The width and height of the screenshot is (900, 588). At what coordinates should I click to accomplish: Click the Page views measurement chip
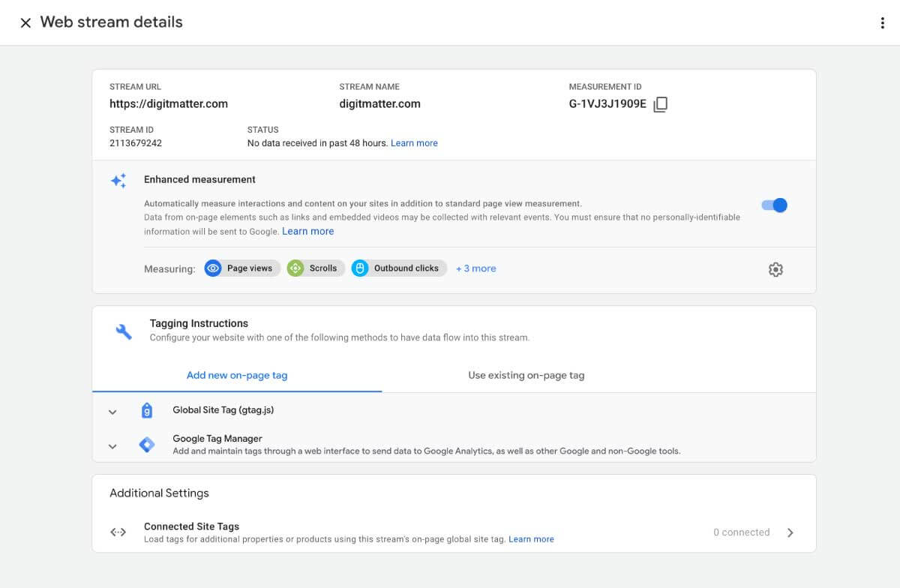[x=241, y=268]
